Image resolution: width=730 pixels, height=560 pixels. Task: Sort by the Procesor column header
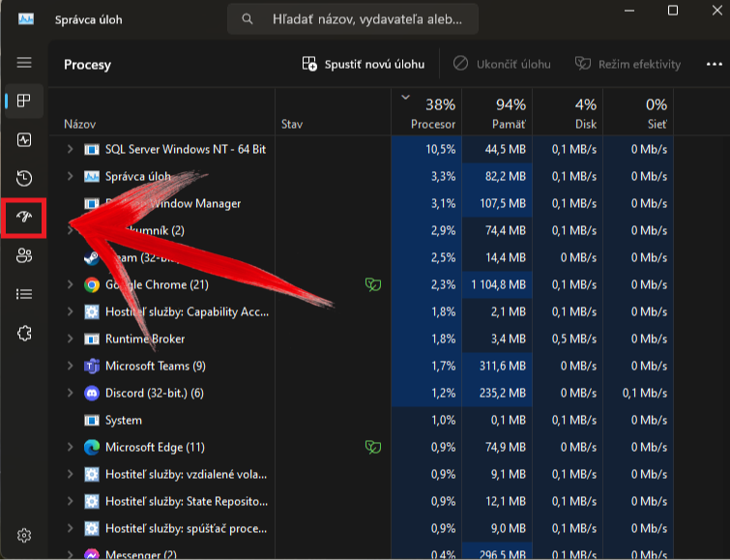pyautogui.click(x=426, y=112)
